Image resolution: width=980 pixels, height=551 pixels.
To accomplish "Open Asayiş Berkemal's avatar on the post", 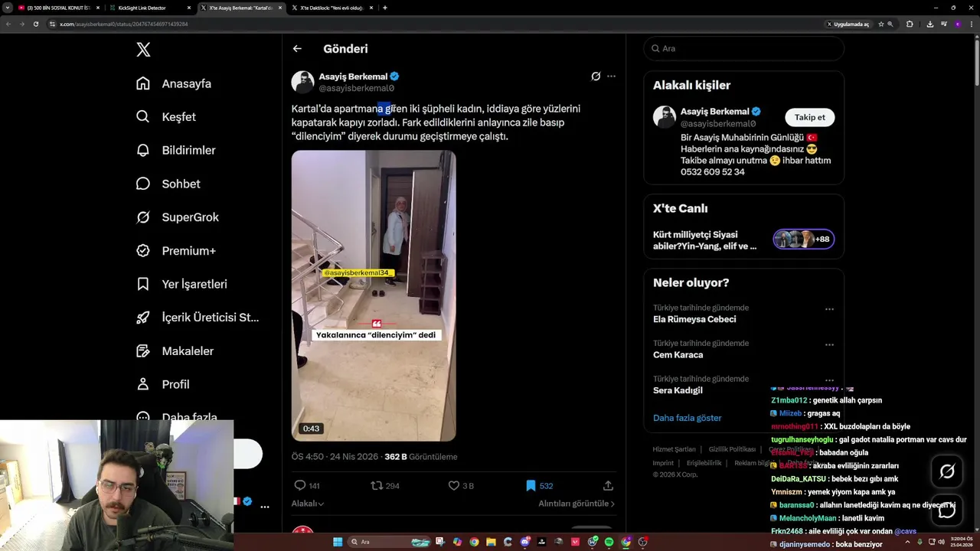I will click(x=302, y=82).
